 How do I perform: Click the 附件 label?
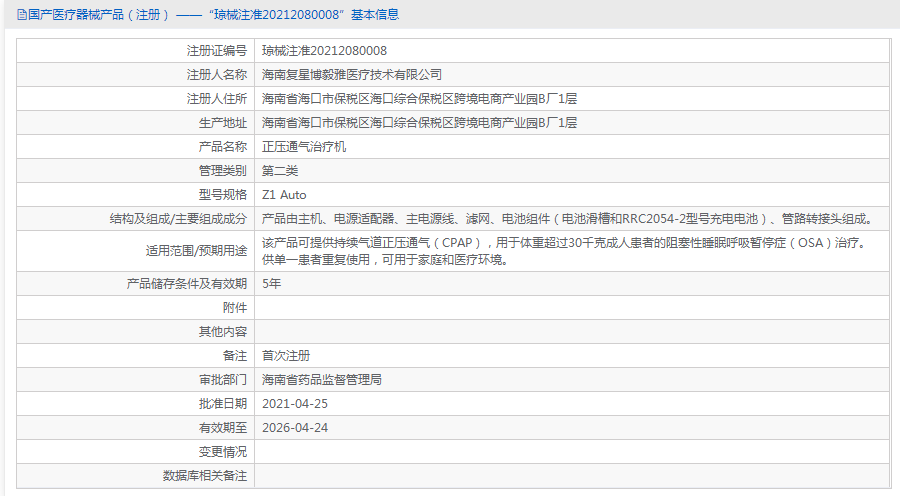click(x=235, y=308)
